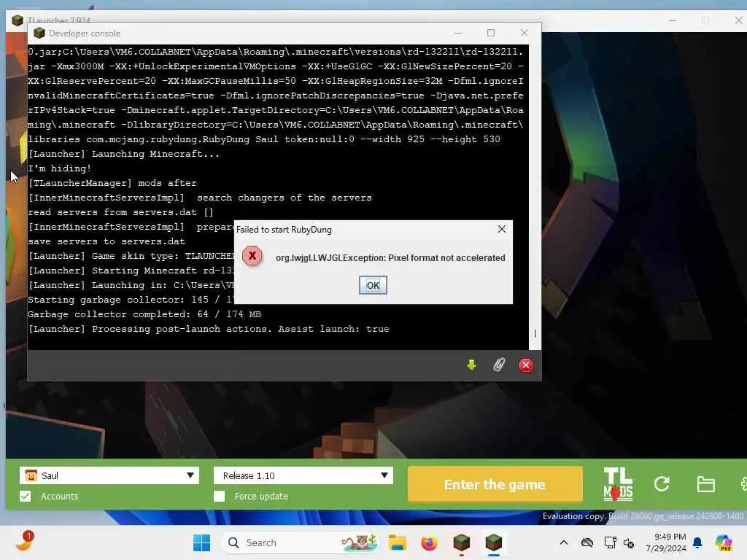Click the red X kill button in Developer console
Image resolution: width=747 pixels, height=560 pixels.
click(x=525, y=365)
